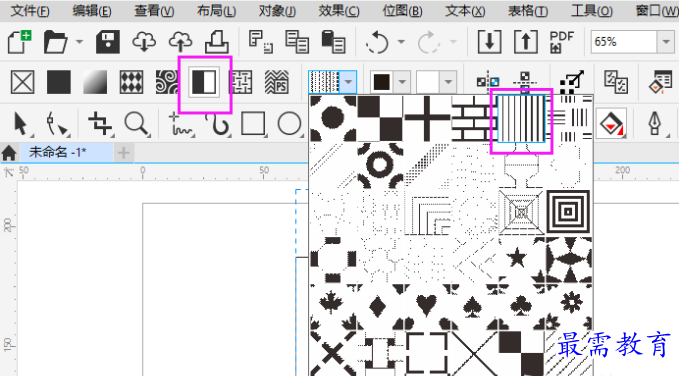Publish to PDF
Image resolution: width=679 pixels, height=376 pixels.
point(562,42)
